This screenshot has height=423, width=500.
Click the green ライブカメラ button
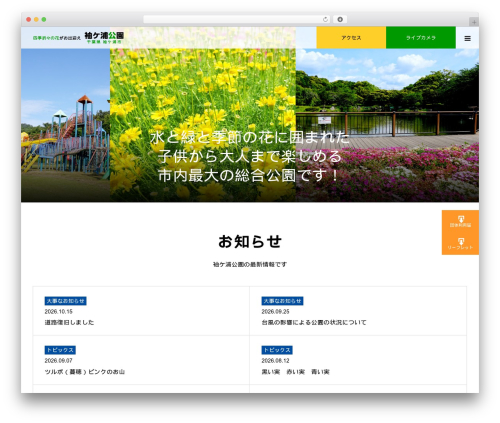tap(421, 38)
